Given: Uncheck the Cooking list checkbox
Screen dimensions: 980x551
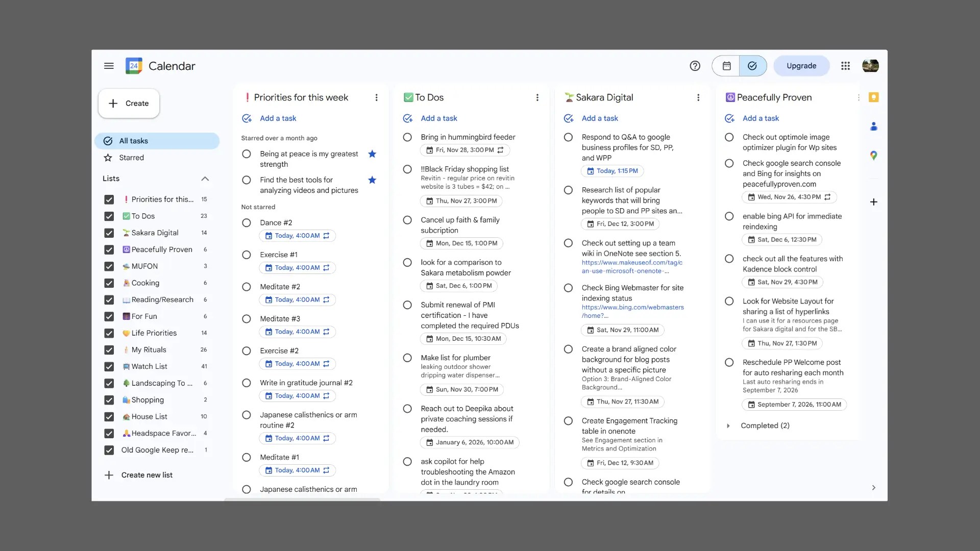Looking at the screenshot, I should [x=109, y=283].
